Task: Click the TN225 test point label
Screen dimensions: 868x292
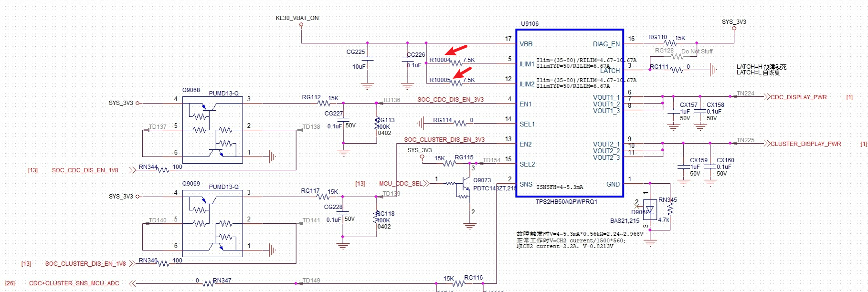Action: click(745, 140)
